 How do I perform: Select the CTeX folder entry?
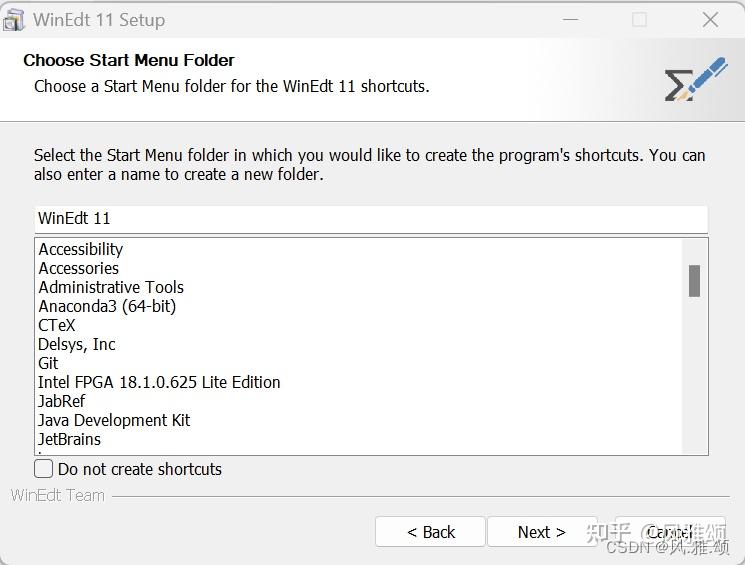click(57, 325)
